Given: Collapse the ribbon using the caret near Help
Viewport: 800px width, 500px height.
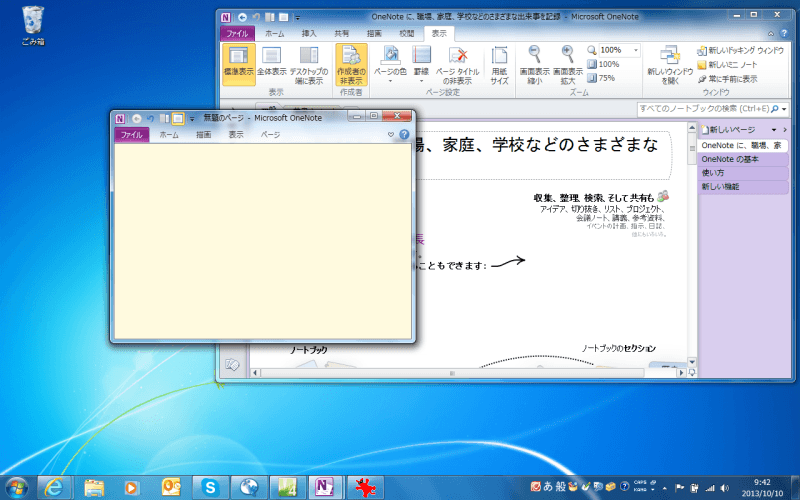Looking at the screenshot, I should 770,34.
